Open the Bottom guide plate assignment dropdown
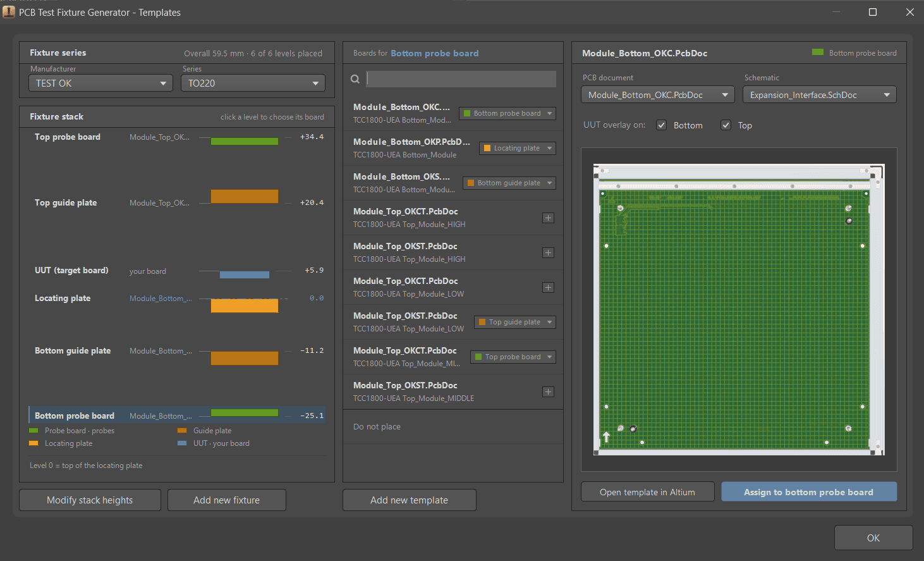 pos(509,183)
